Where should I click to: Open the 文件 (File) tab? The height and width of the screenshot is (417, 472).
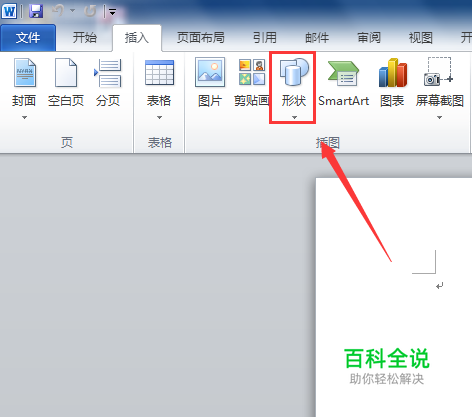[28, 38]
